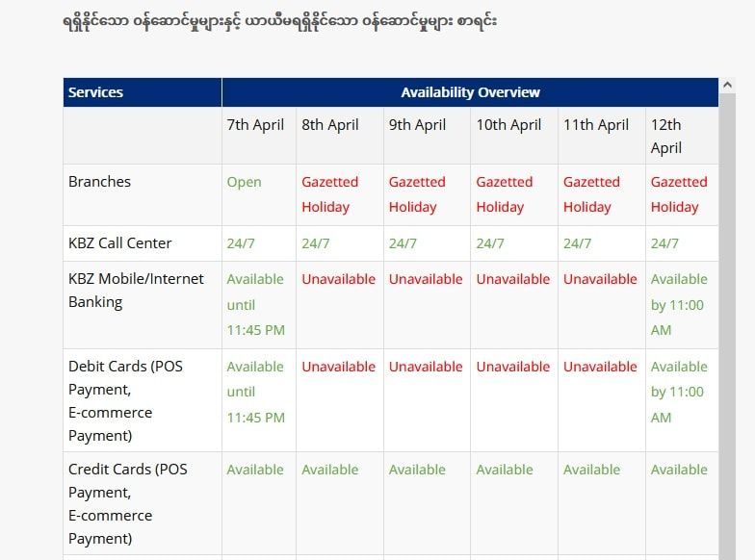Click Mobile Banking Available by 11:00 AM cell
755x560 pixels.
click(679, 304)
